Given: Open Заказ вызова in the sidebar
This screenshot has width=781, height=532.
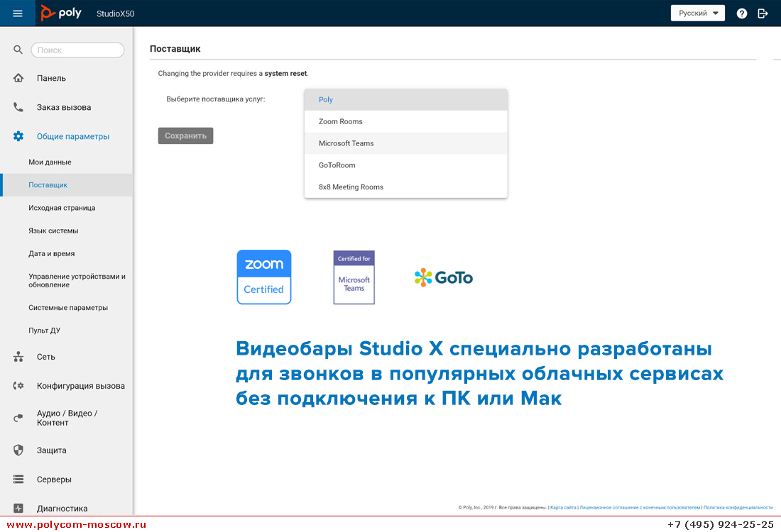Looking at the screenshot, I should pyautogui.click(x=64, y=107).
